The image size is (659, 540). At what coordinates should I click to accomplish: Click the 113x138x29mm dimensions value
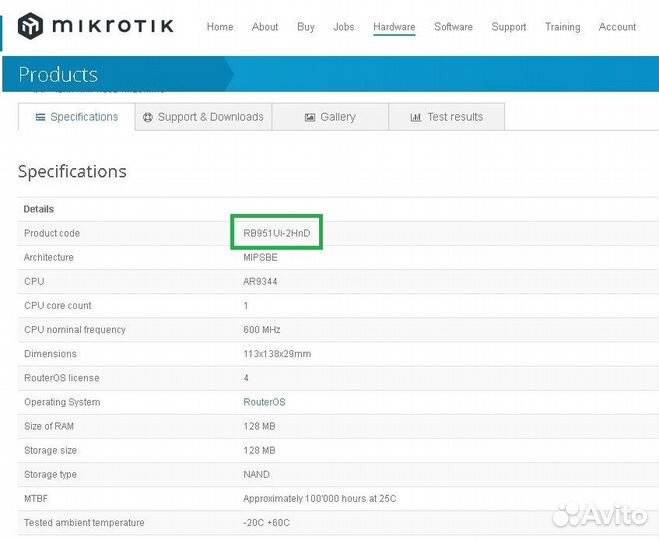[x=277, y=354]
